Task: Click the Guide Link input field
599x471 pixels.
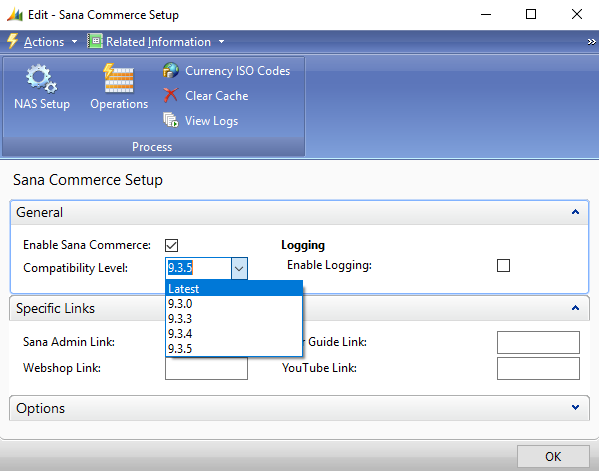Action: click(x=538, y=342)
